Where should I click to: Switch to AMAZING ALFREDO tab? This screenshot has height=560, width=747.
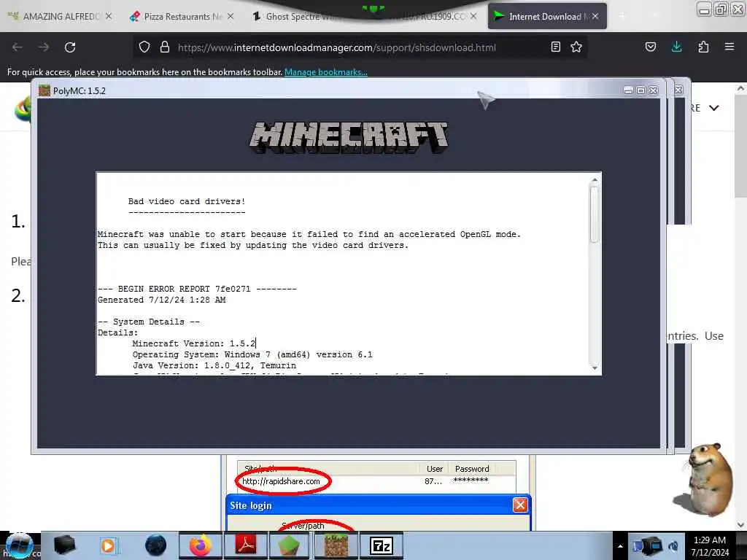pyautogui.click(x=60, y=17)
